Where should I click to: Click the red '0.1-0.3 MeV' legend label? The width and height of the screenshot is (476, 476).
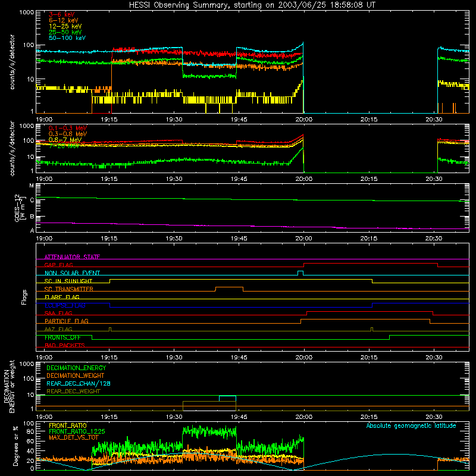pyautogui.click(x=68, y=128)
